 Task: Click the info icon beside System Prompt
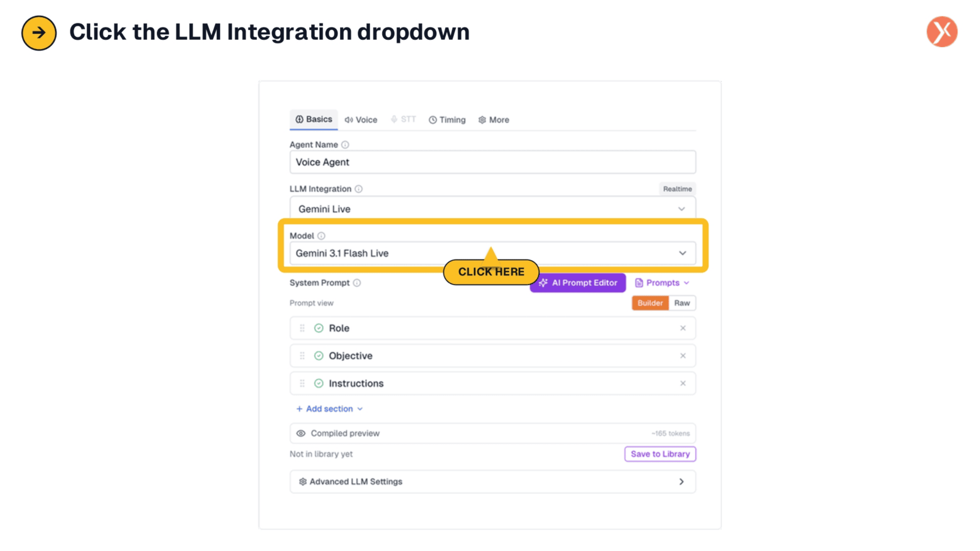point(357,283)
